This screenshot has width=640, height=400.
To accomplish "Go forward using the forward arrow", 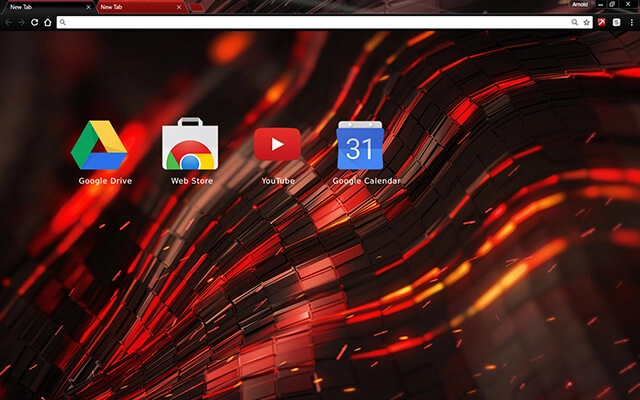I will pyautogui.click(x=21, y=22).
